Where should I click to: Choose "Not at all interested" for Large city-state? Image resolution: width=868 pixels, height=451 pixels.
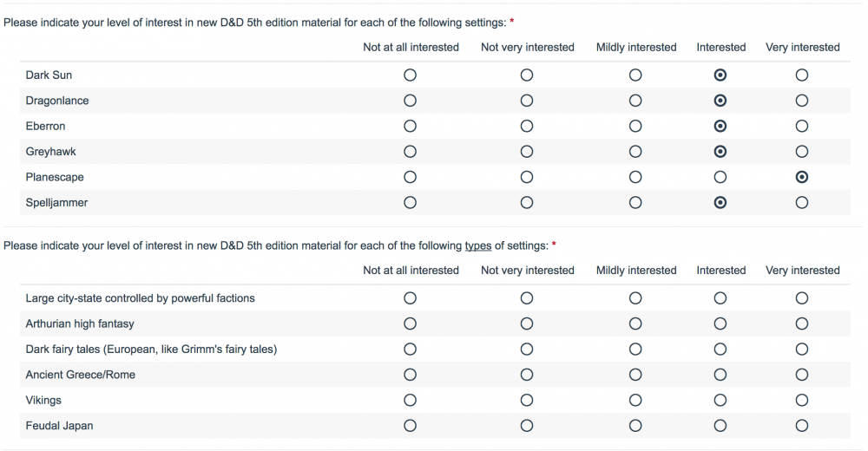411,298
